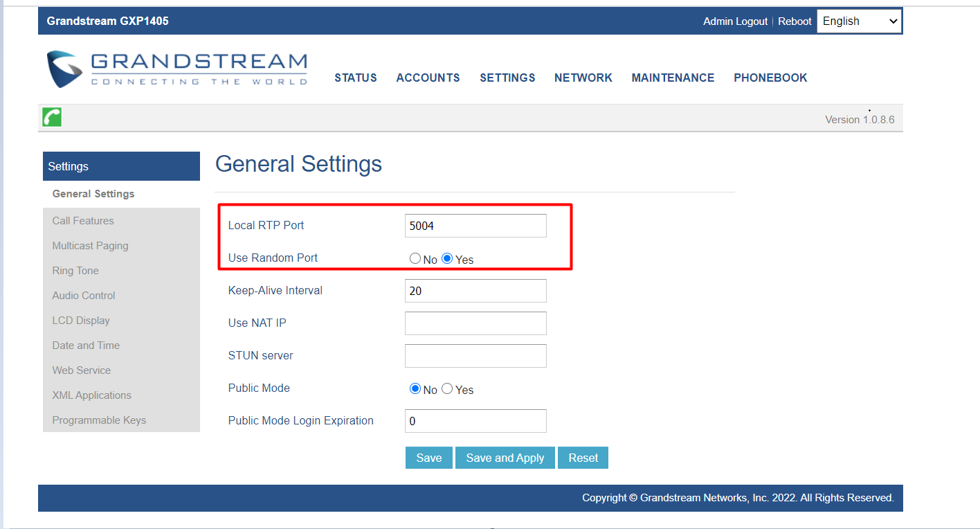
Task: Click the Use NAT IP label
Action: coord(257,323)
